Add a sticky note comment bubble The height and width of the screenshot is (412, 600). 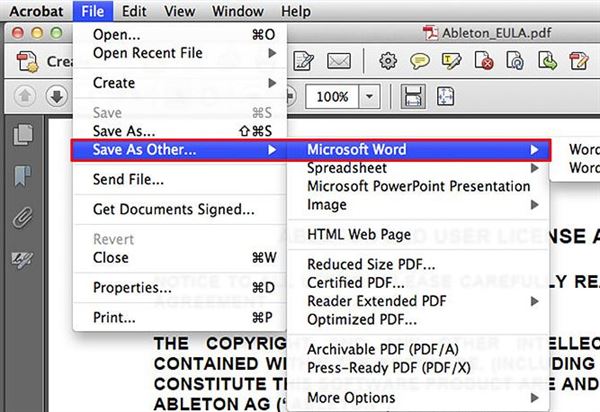420,61
